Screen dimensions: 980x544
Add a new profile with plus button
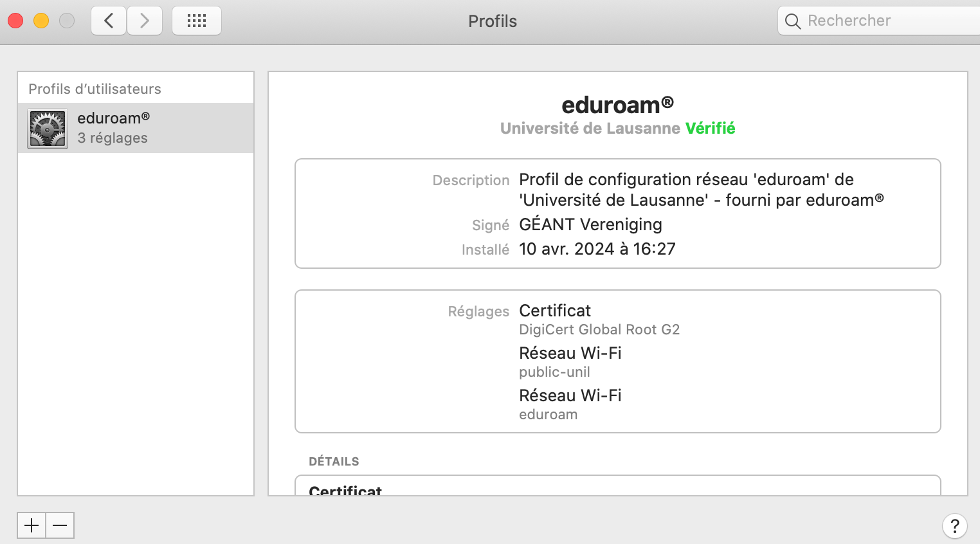coord(32,525)
